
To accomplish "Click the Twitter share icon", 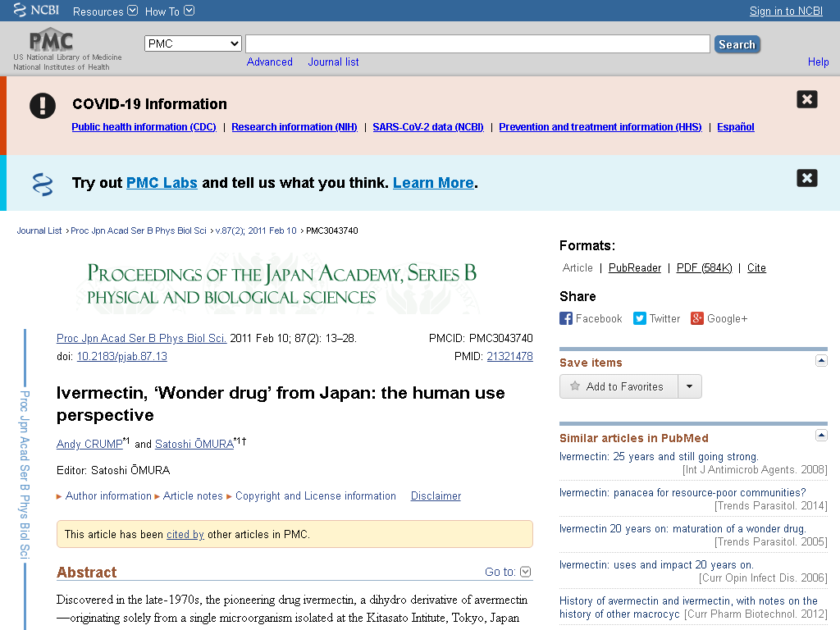I will click(640, 319).
